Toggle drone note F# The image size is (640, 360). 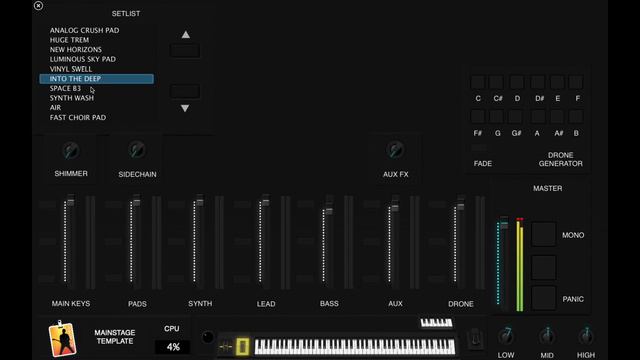pyautogui.click(x=478, y=117)
